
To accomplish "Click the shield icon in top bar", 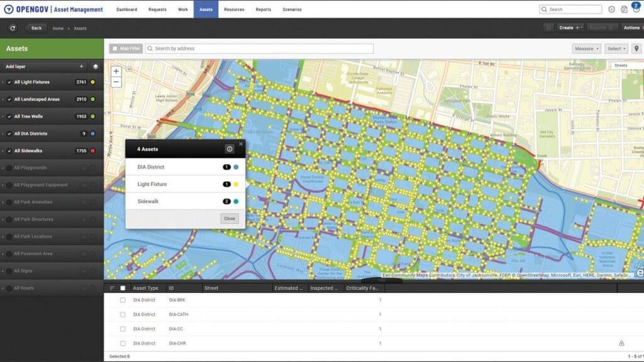I will click(x=611, y=9).
